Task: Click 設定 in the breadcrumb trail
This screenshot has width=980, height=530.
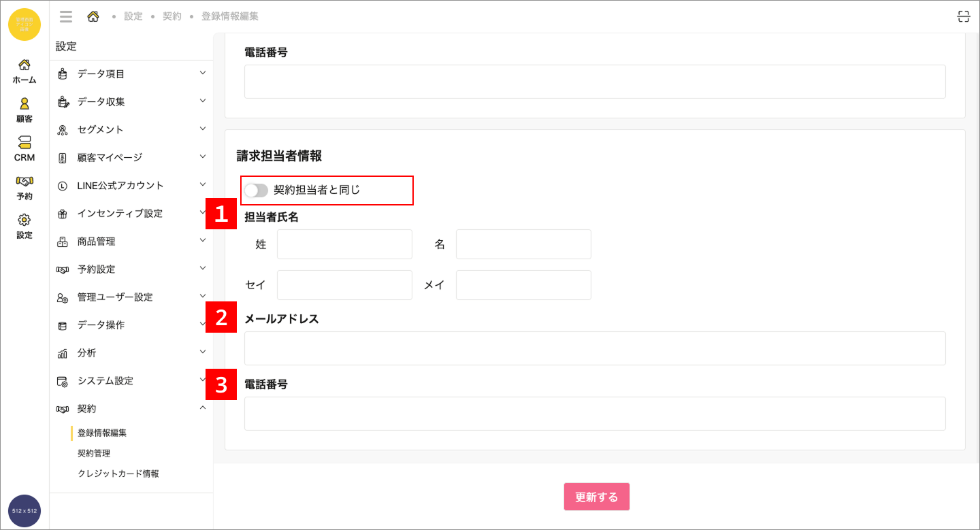Action: (133, 16)
